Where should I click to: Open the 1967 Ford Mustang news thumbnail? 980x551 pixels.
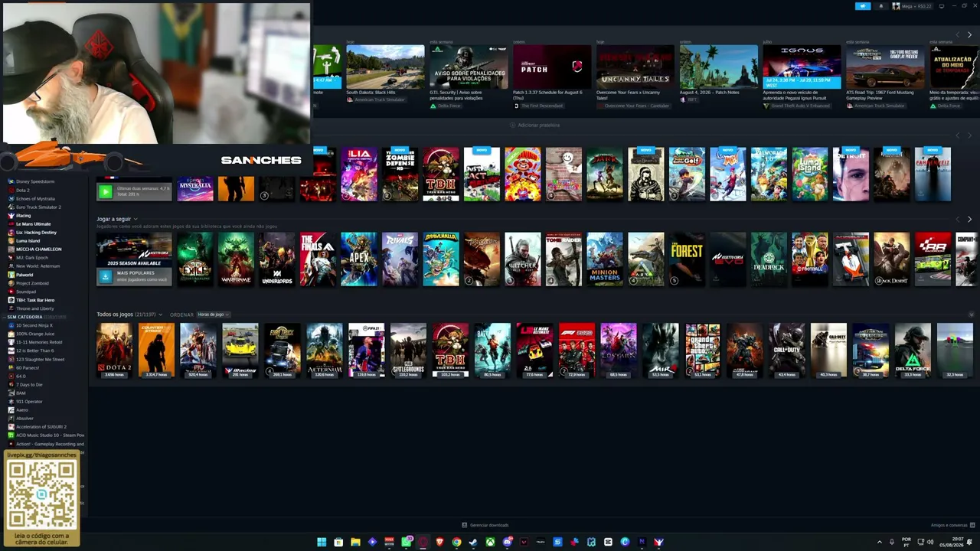(x=885, y=67)
